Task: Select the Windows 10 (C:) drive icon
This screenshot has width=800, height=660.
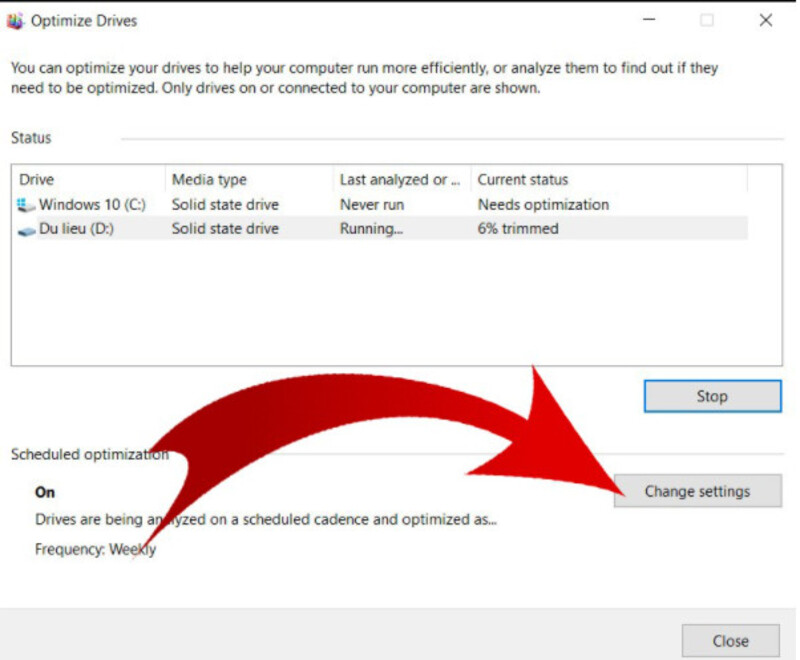Action: click(x=26, y=205)
